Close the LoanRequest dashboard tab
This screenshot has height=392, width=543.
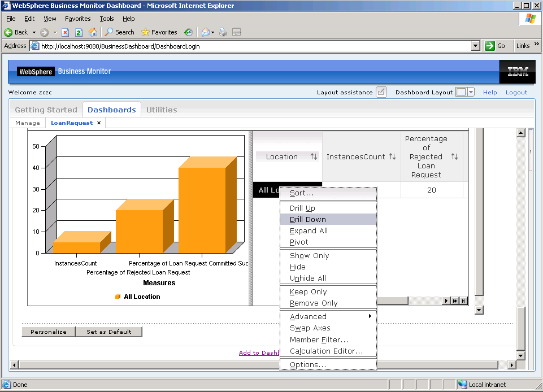pos(99,123)
